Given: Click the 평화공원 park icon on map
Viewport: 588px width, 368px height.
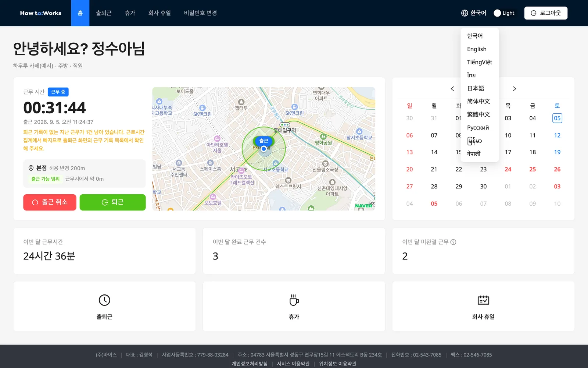Looking at the screenshot, I should click(323, 137).
